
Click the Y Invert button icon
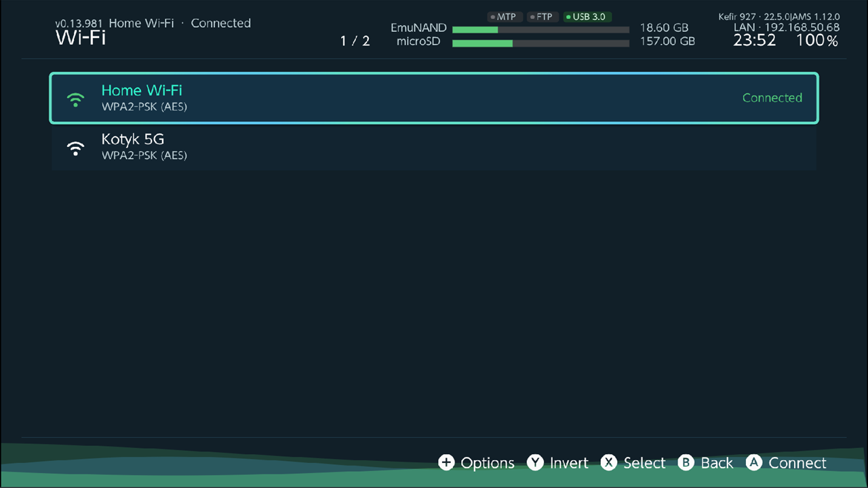click(x=536, y=462)
